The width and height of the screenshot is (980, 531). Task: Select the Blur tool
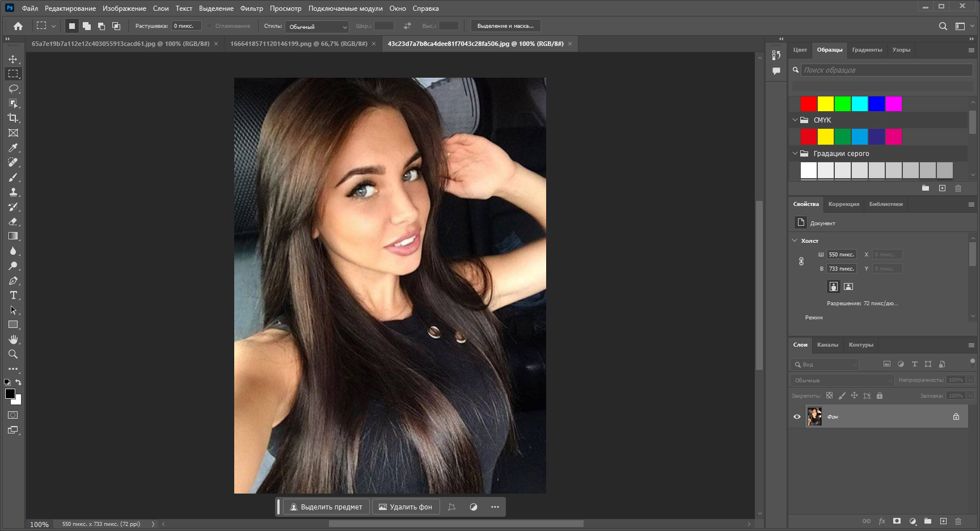(13, 251)
